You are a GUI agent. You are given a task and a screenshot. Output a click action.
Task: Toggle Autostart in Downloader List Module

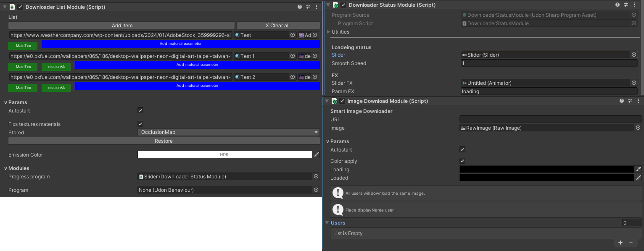tap(140, 111)
